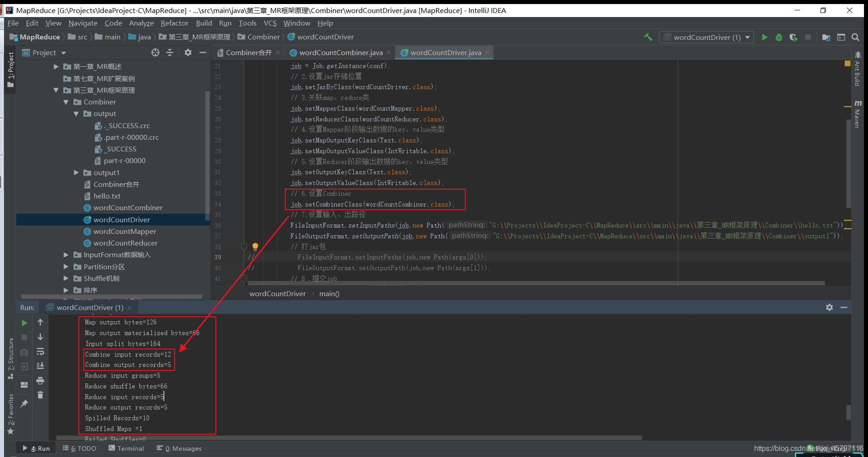Expand the InputFormat数据输入 folder
868x457 pixels.
(x=66, y=255)
